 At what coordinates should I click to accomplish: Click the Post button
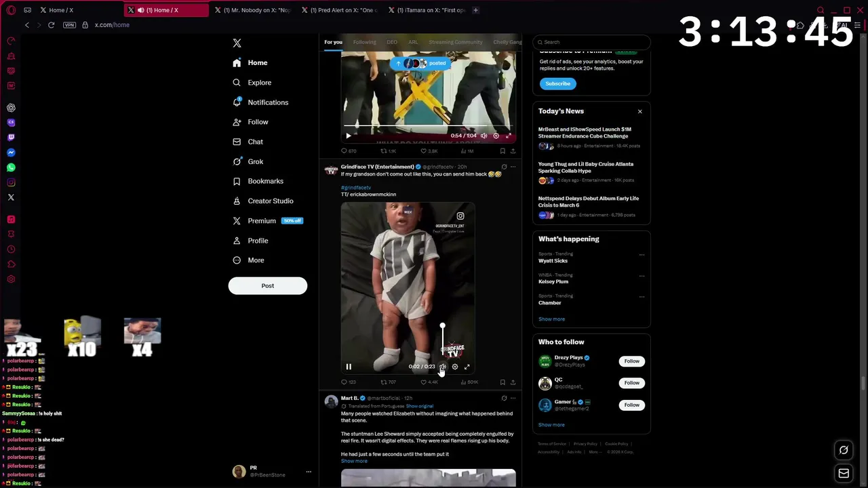[268, 286]
